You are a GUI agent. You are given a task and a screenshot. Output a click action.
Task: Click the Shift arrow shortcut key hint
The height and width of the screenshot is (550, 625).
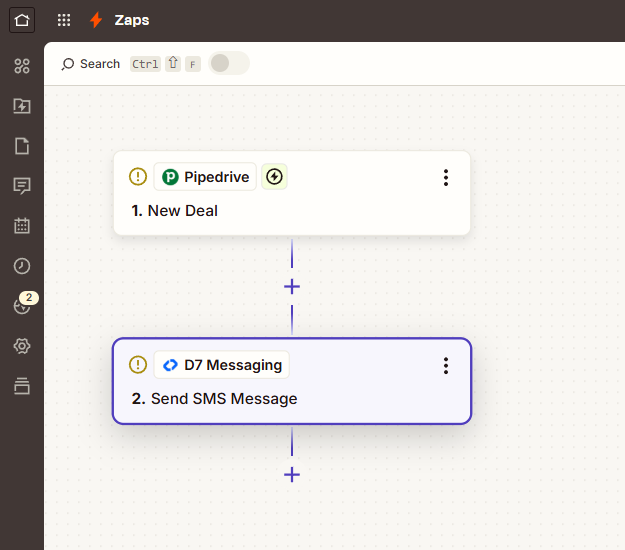point(173,63)
